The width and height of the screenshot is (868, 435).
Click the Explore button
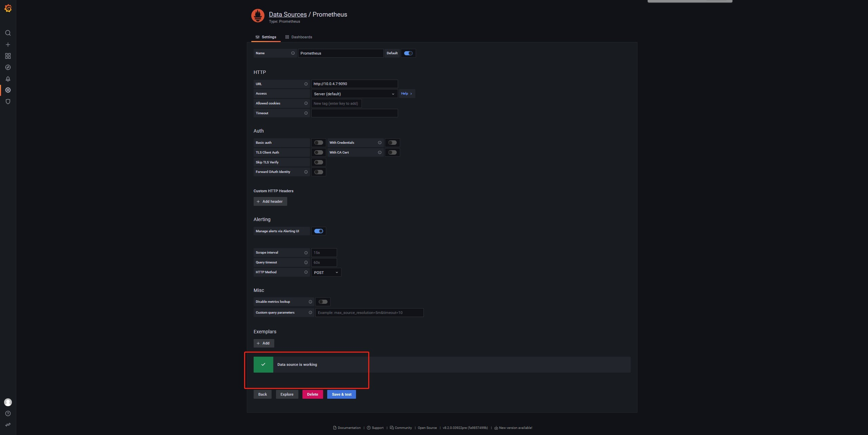click(x=287, y=394)
